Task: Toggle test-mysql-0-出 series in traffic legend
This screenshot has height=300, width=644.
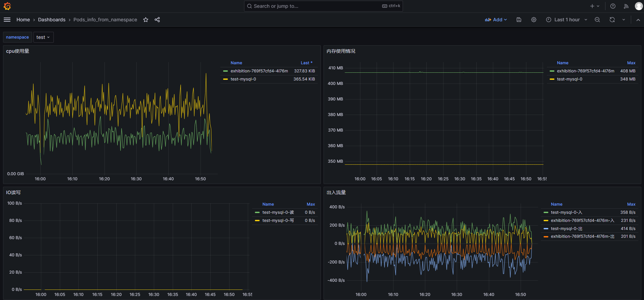Action: pos(566,229)
